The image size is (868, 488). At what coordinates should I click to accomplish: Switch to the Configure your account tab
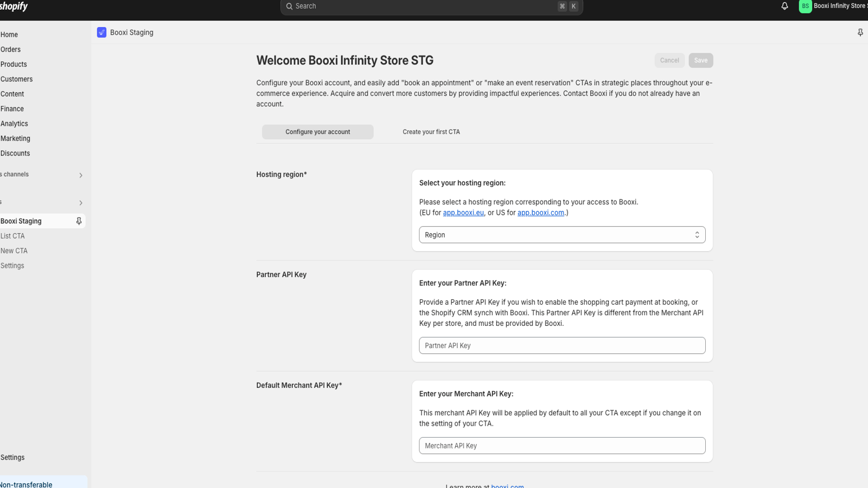(317, 132)
